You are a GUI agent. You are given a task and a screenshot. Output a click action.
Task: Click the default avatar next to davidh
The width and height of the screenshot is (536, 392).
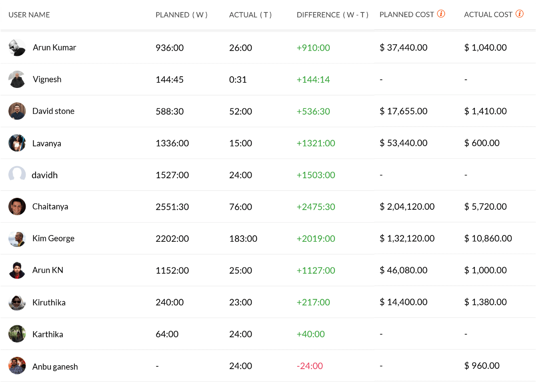coord(17,174)
